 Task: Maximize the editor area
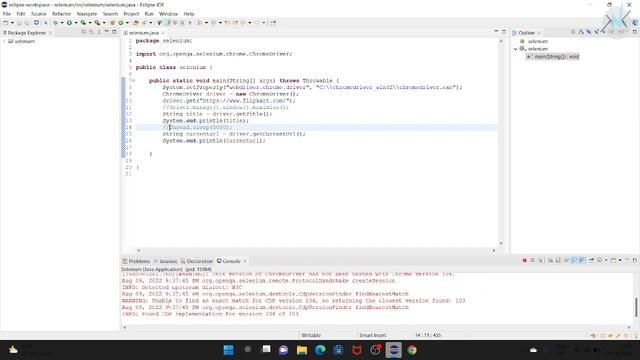[x=504, y=32]
